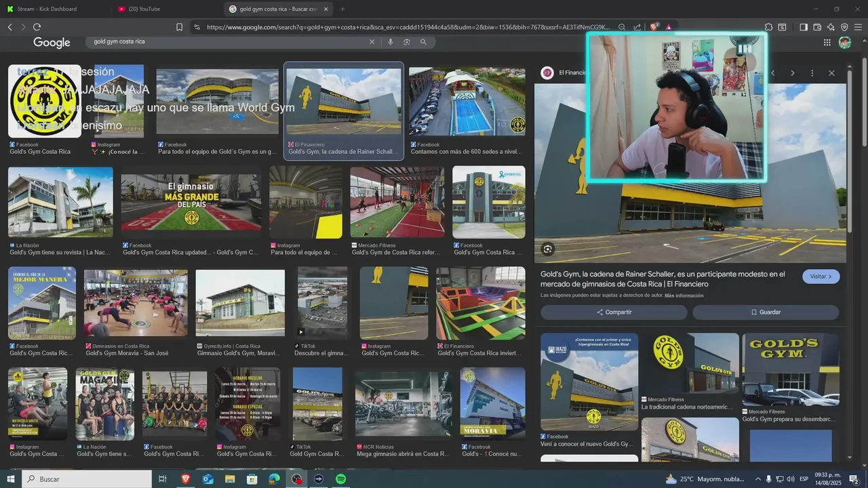The height and width of the screenshot is (488, 868).
Task: Open the El Financiero trampoline park image
Action: 481,303
